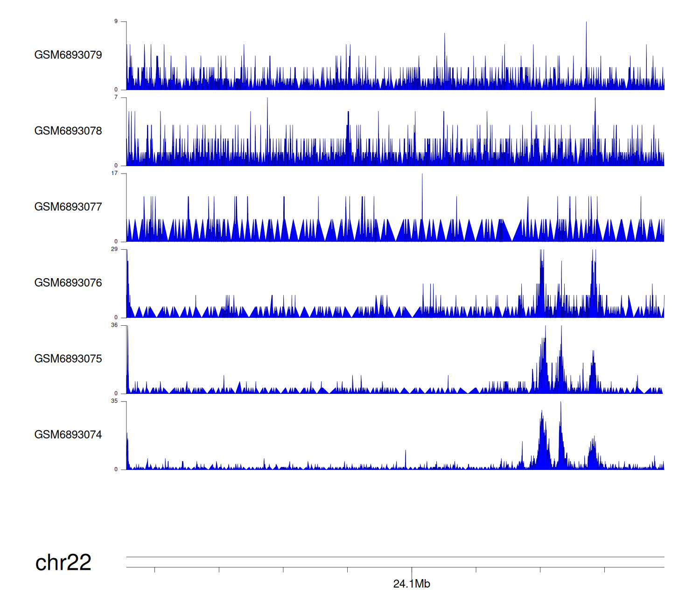Click the tallest peak in GSM6893074 track
700x616 pixels.
561,411
